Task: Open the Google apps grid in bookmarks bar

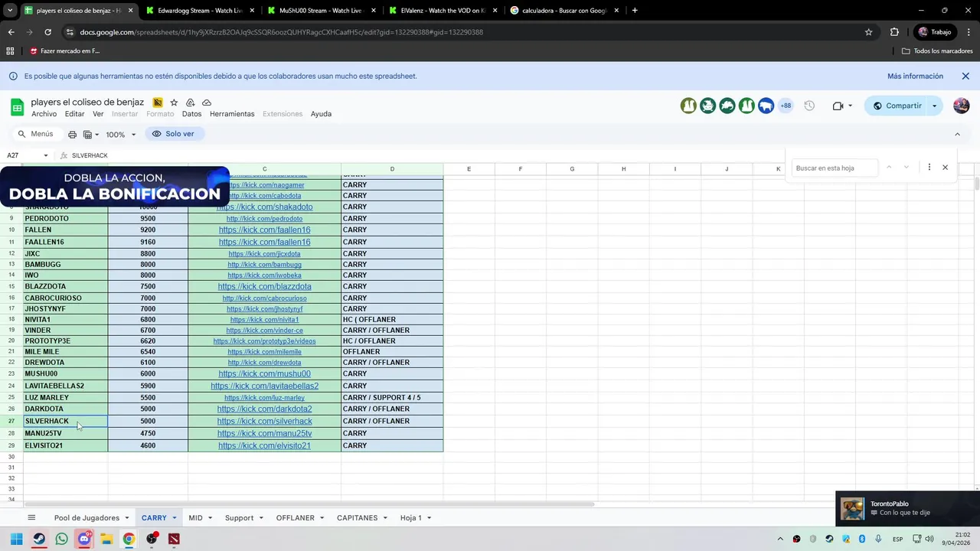Action: [10, 51]
